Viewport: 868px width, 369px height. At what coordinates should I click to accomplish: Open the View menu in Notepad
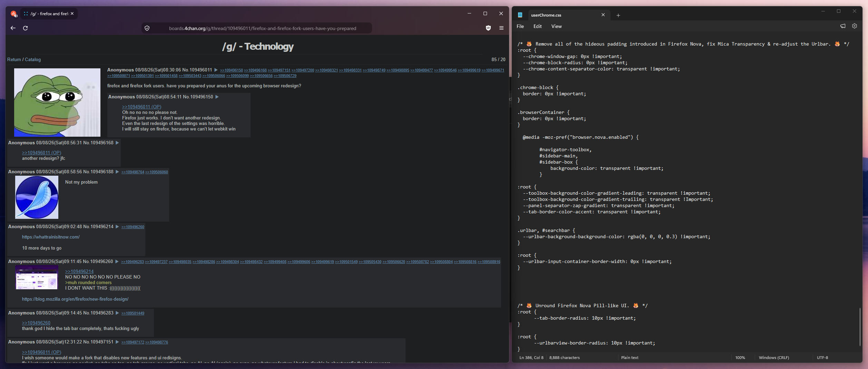(556, 26)
